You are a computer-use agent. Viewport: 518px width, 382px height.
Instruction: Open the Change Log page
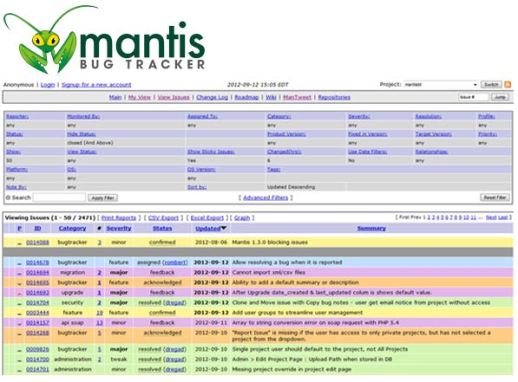tap(212, 97)
